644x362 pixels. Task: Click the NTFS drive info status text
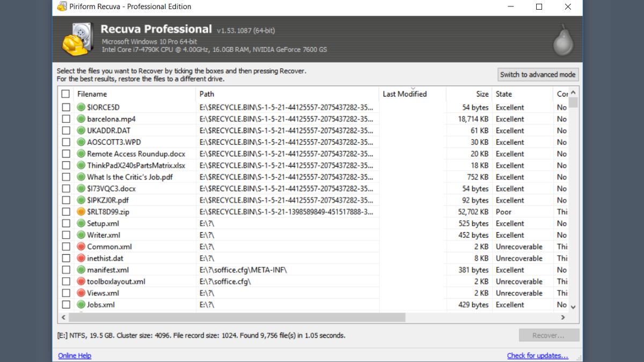coord(201,336)
